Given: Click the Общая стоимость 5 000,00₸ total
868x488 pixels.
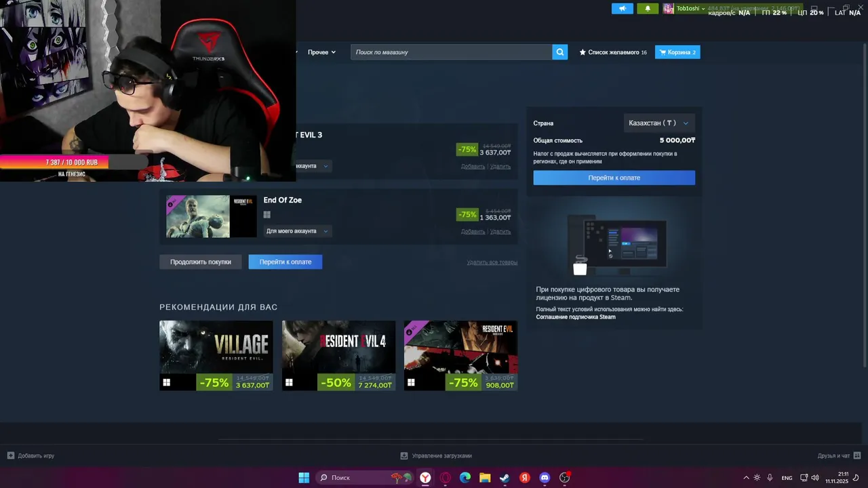Looking at the screenshot, I should (x=677, y=140).
